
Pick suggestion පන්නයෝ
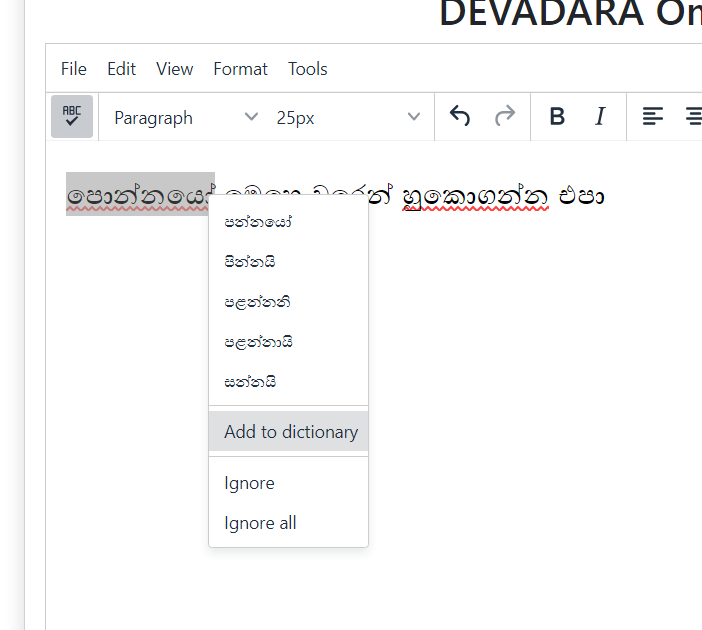(289, 222)
